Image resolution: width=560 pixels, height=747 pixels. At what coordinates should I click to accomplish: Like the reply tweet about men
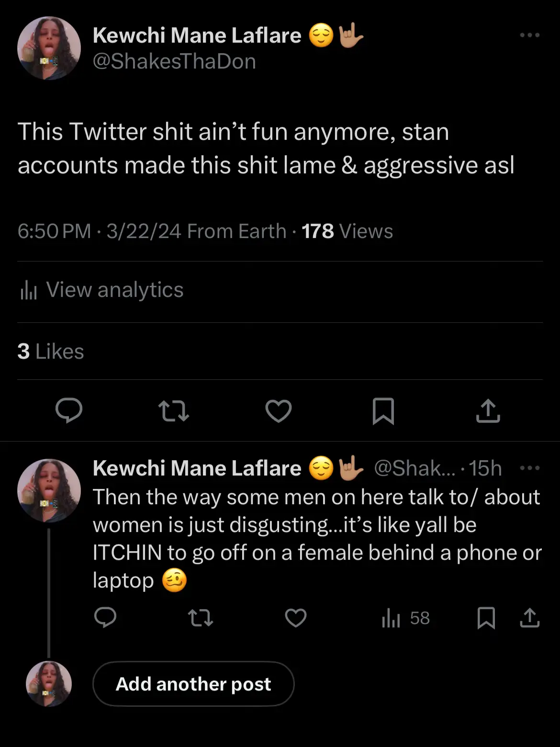pos(295,618)
